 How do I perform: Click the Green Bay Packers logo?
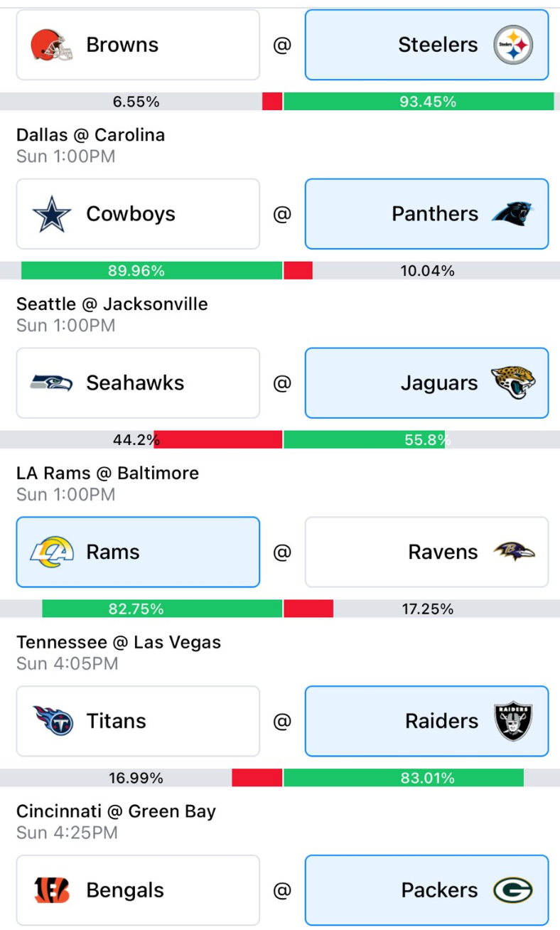click(513, 890)
